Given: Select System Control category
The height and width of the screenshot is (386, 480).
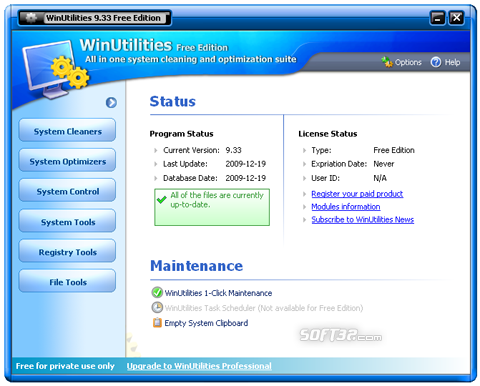Looking at the screenshot, I should coord(67,190).
